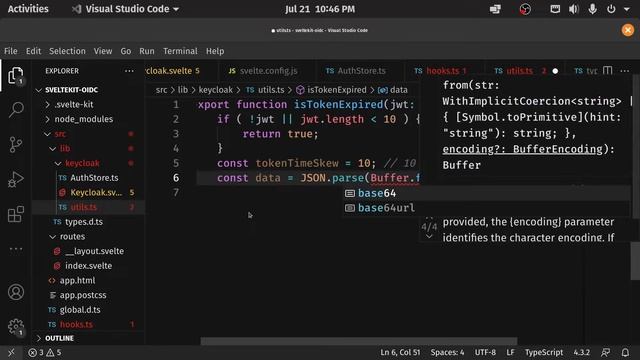Open the Search view in activity bar
The height and width of the screenshot is (360, 640).
16,110
